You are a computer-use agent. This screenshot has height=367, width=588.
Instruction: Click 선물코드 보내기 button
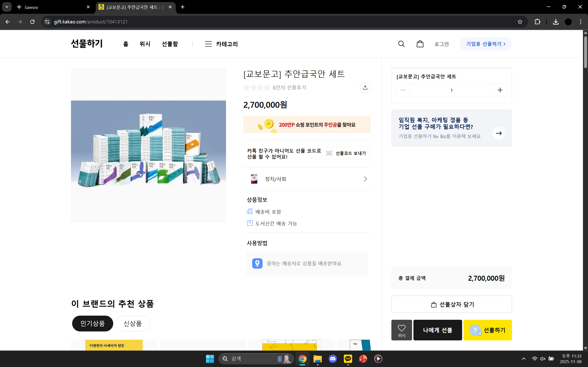tap(346, 153)
